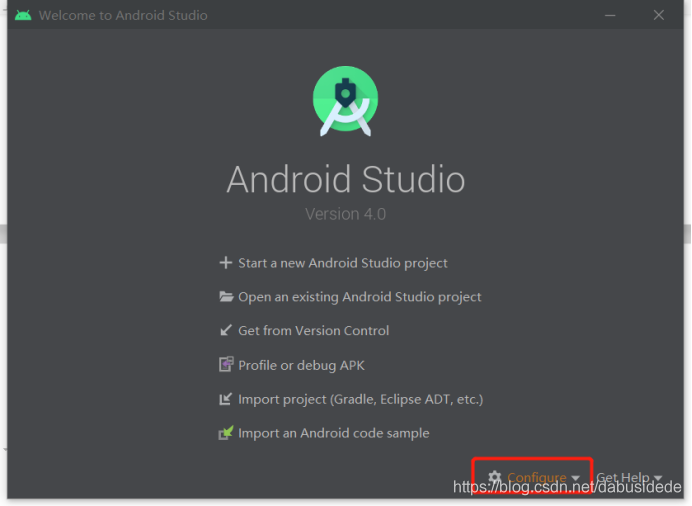Open the Configure dropdown menu
The height and width of the screenshot is (506, 692).
coord(534,477)
